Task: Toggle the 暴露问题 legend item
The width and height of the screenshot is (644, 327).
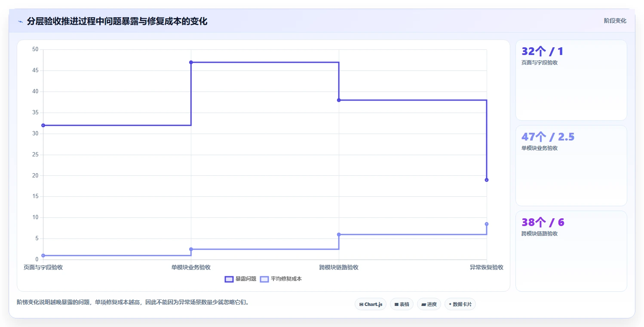Action: tap(240, 279)
